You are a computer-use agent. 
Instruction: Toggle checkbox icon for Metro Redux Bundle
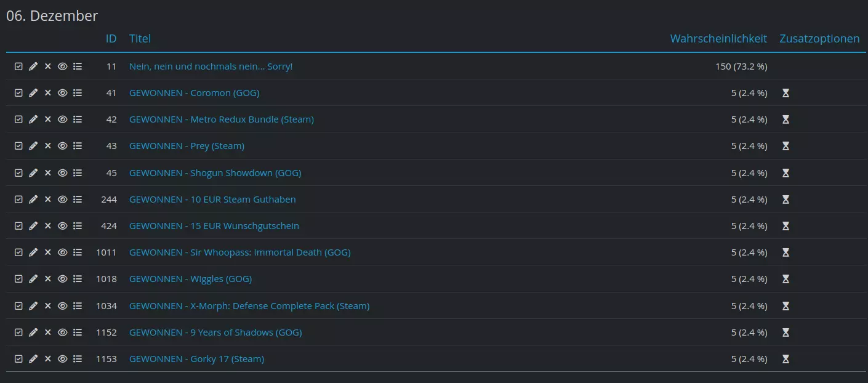(x=18, y=119)
